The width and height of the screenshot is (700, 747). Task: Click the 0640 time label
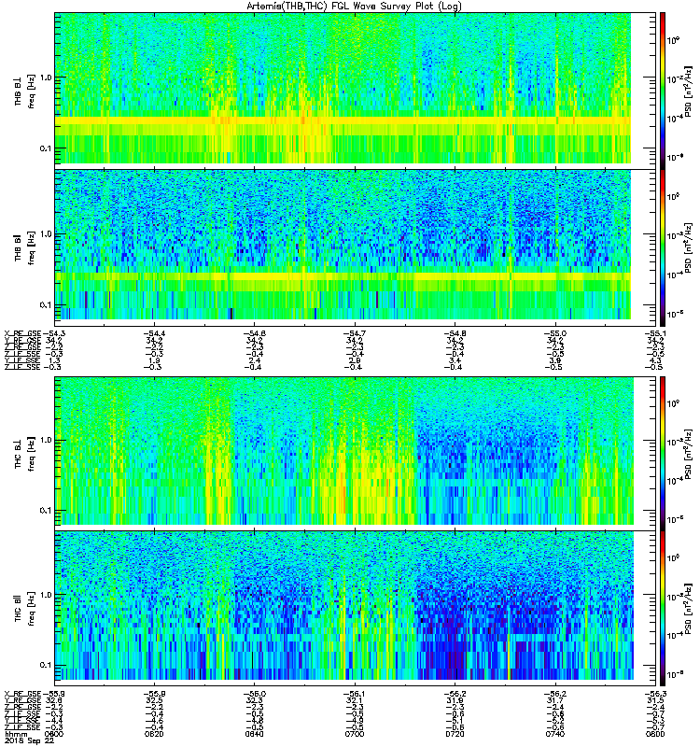[x=254, y=734]
